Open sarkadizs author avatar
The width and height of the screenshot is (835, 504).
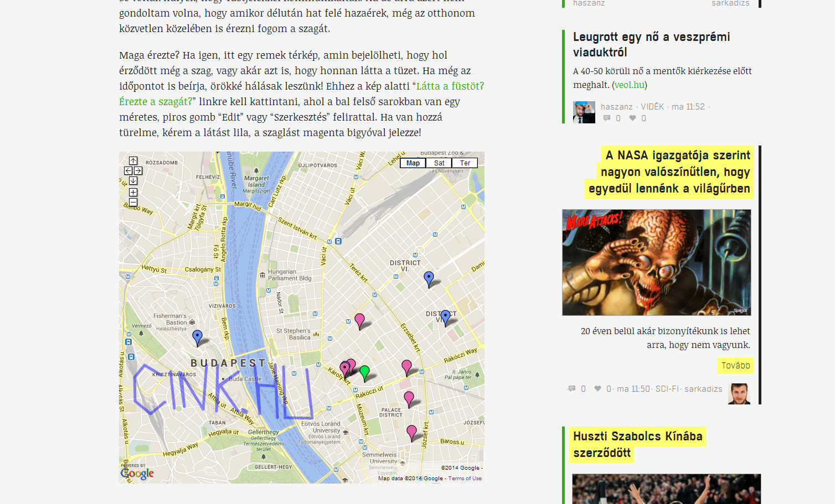(739, 393)
